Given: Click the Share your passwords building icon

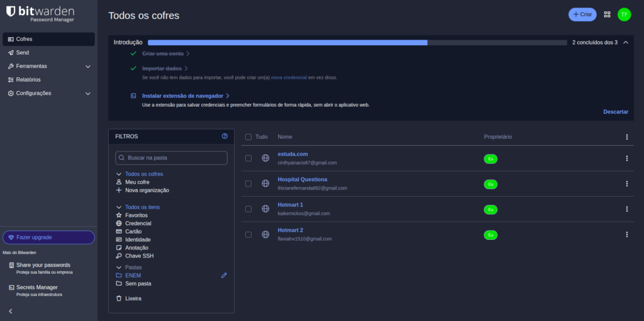Looking at the screenshot, I should 11,265.
